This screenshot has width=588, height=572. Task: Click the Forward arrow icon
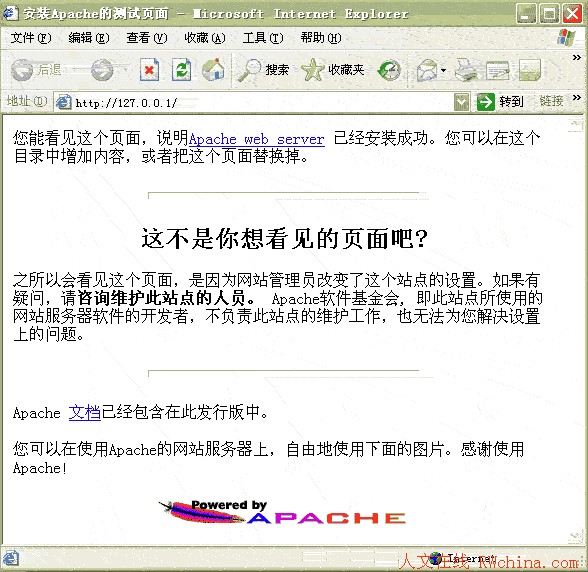click(102, 70)
